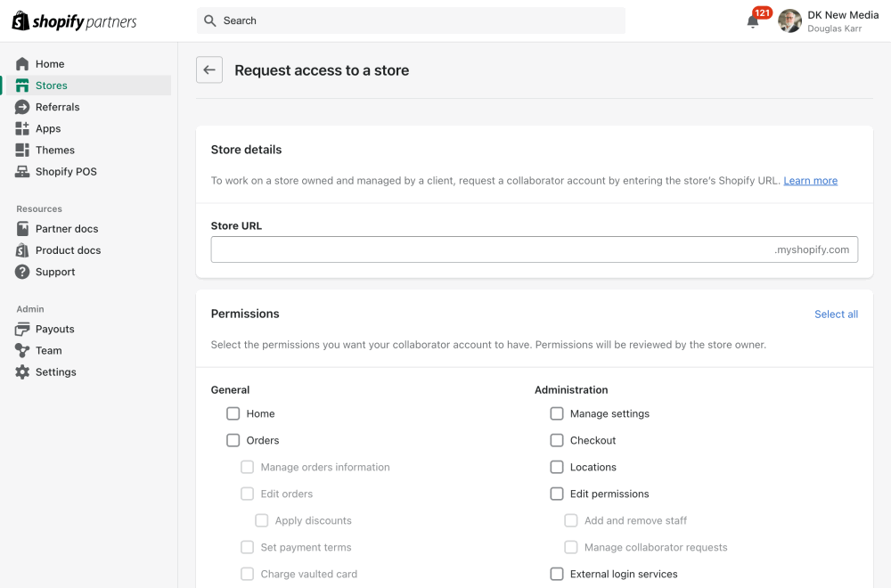
Task: Click the "Resources" sidebar section label
Action: click(x=39, y=209)
